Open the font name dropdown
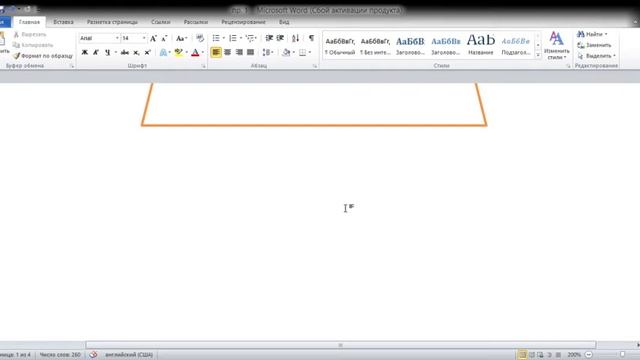 (117, 38)
